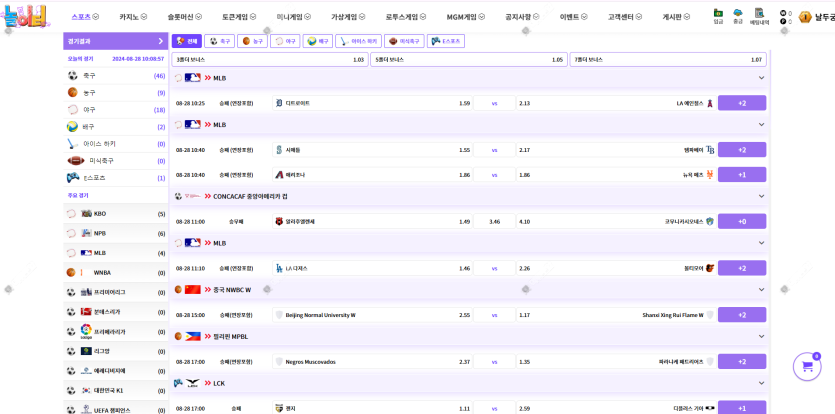
Task: Filter games by E스포츠 tab
Action: point(446,41)
